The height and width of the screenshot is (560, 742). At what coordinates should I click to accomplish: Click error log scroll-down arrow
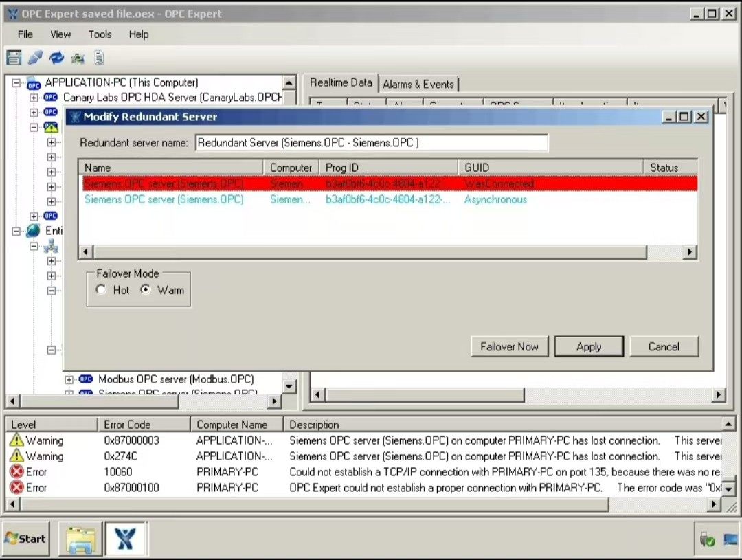click(729, 489)
